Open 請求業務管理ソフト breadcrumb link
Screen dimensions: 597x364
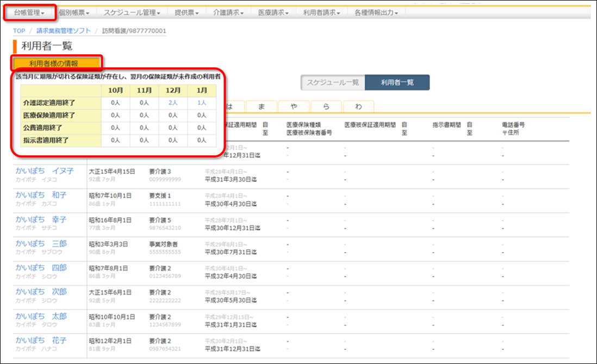pyautogui.click(x=64, y=31)
